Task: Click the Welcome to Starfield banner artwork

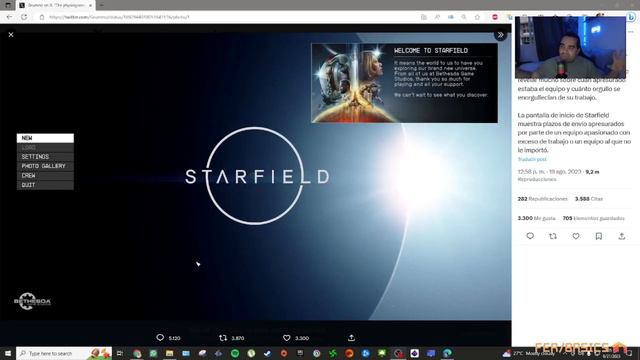Action: coord(351,83)
